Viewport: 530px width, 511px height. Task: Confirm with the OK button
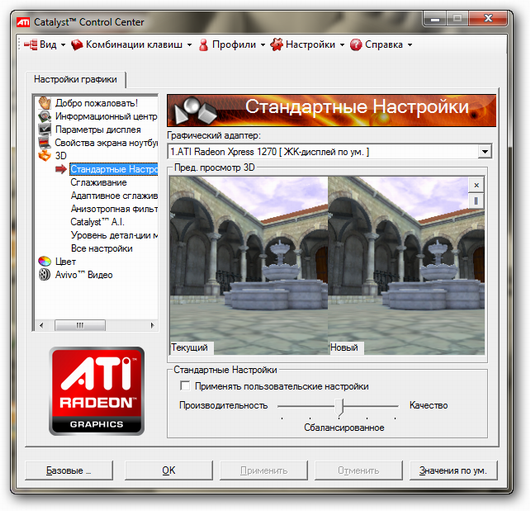click(x=169, y=470)
